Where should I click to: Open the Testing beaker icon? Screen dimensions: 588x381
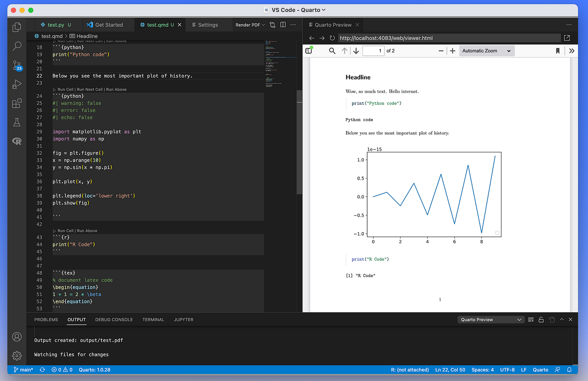coord(16,122)
